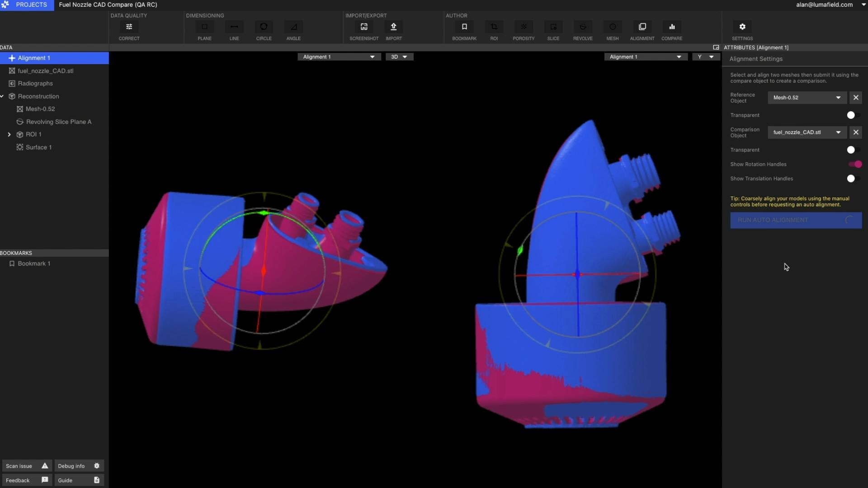
Task: Open the Porosity analysis tool
Action: point(524,27)
